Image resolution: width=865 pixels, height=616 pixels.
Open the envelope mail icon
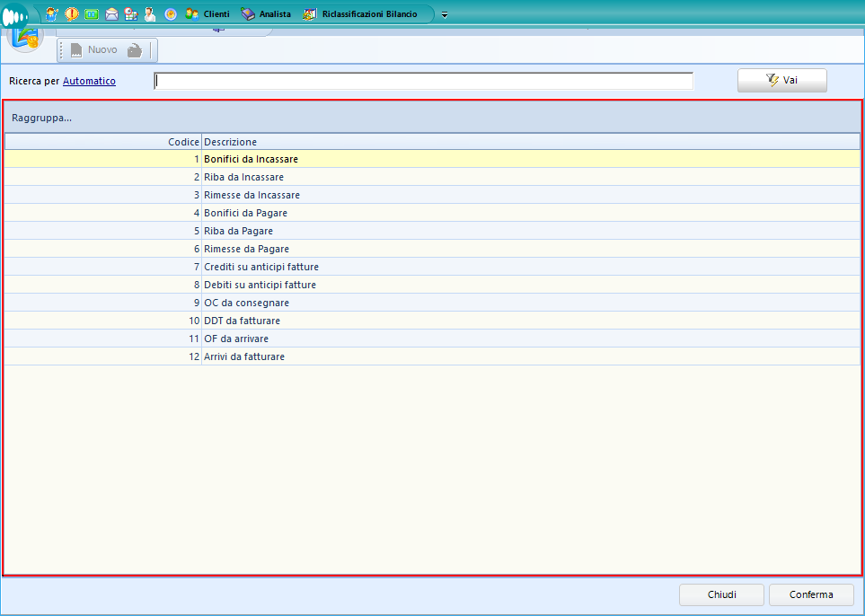pos(111,14)
